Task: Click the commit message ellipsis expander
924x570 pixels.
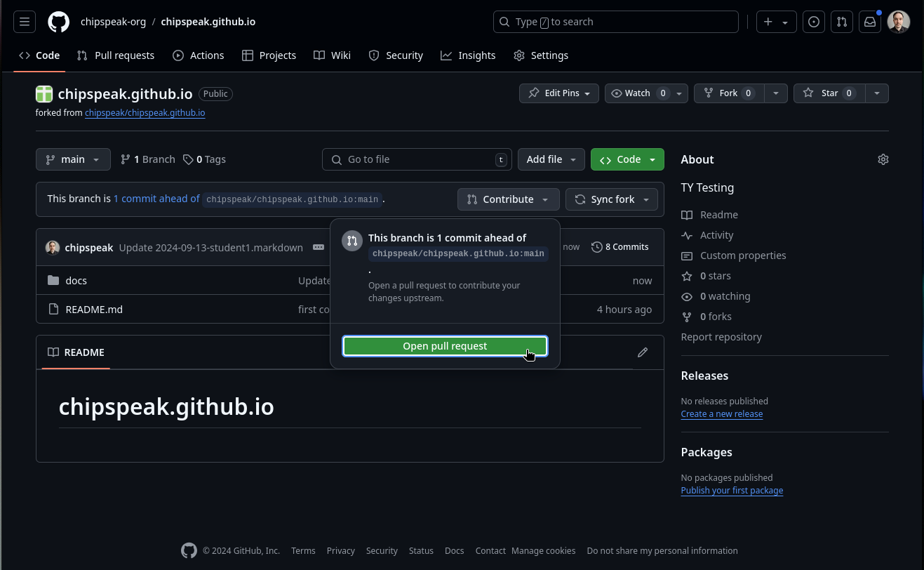Action: 319,247
